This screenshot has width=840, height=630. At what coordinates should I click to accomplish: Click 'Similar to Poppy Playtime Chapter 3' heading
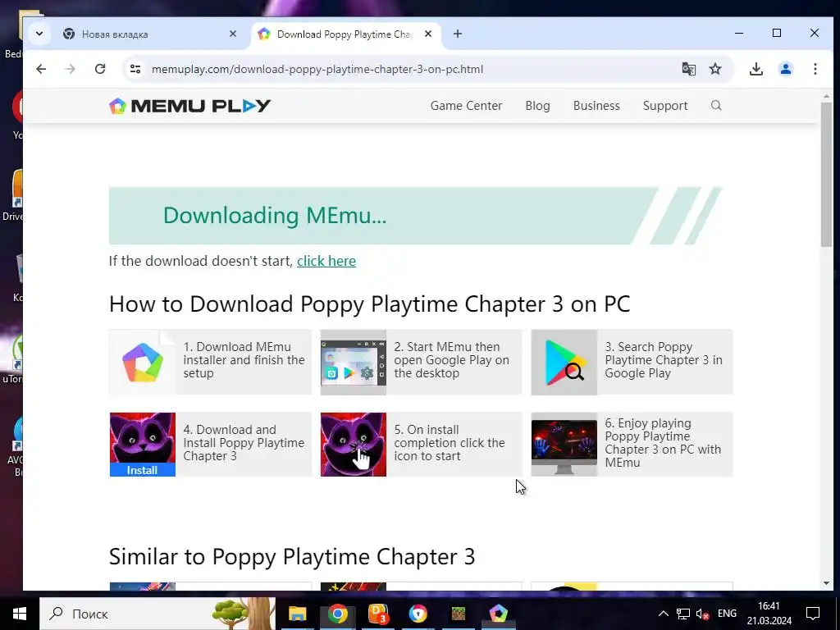coord(292,556)
